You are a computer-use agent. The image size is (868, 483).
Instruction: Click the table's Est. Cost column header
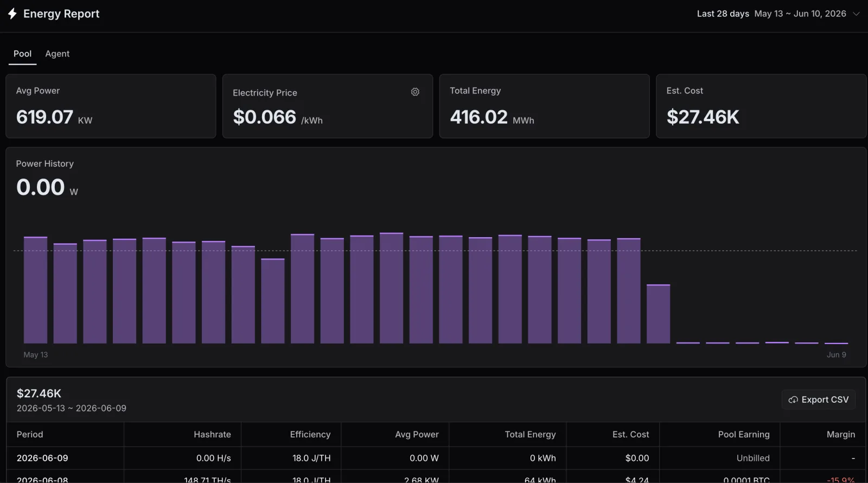pos(630,434)
